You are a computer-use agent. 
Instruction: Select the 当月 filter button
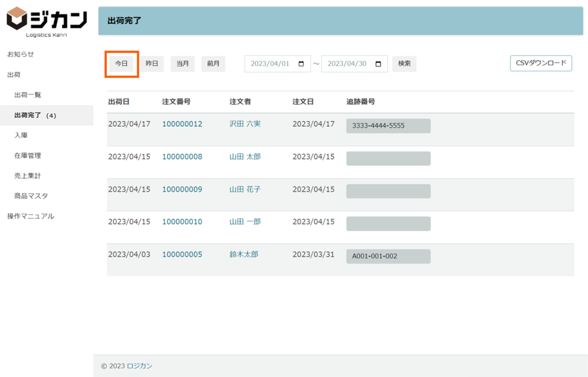click(183, 64)
